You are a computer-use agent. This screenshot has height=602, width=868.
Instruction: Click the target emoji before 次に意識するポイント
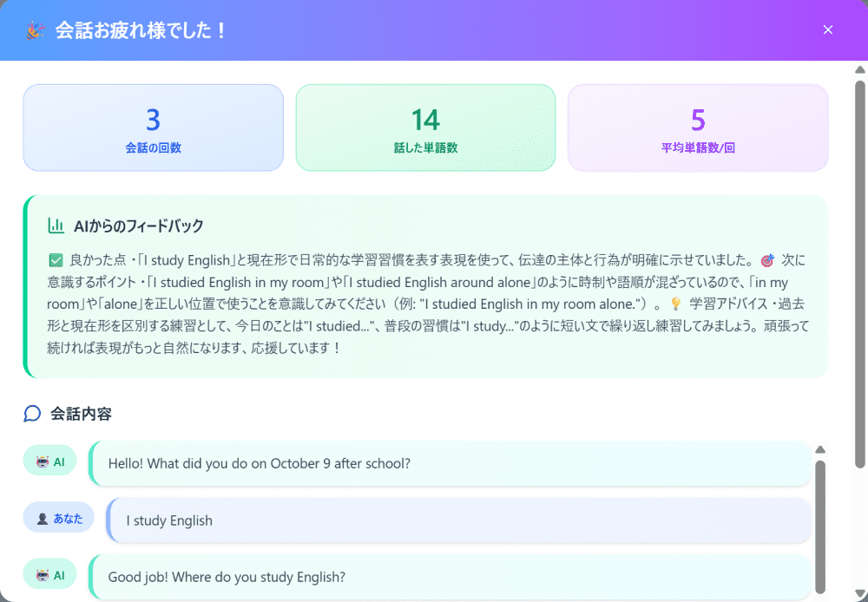[766, 260]
